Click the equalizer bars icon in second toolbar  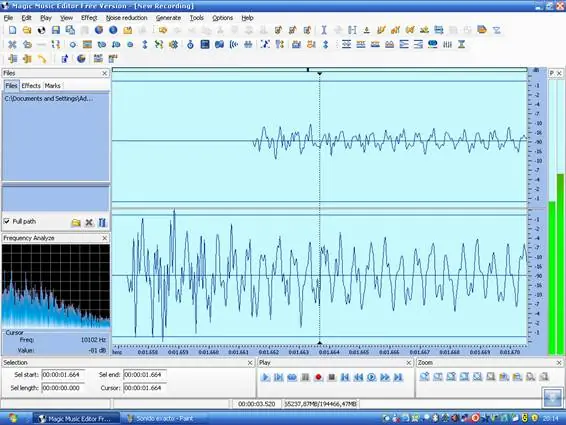tap(447, 44)
